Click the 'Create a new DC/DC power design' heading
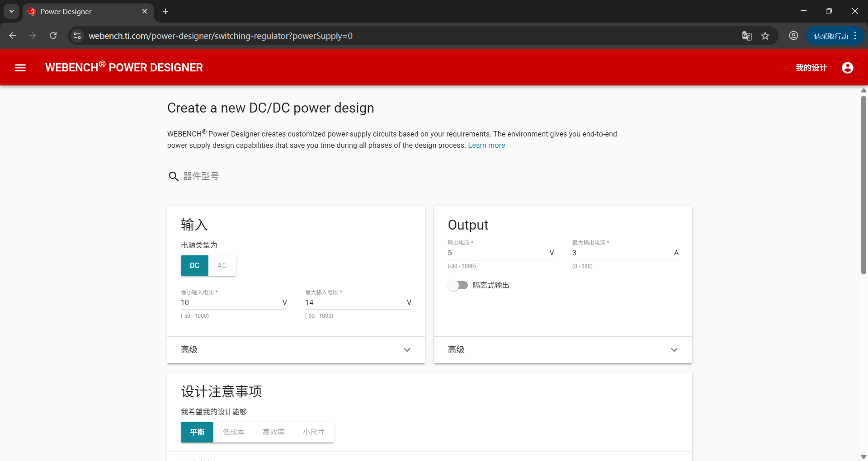Image resolution: width=868 pixels, height=461 pixels. pos(271,108)
